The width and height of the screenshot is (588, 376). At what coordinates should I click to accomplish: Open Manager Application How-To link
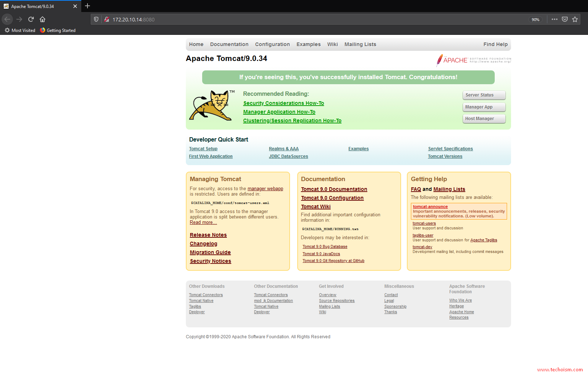[279, 112]
